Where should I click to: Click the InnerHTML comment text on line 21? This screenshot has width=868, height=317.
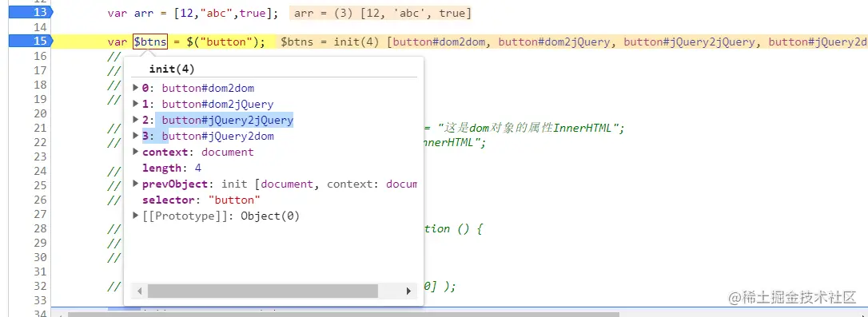click(531, 129)
